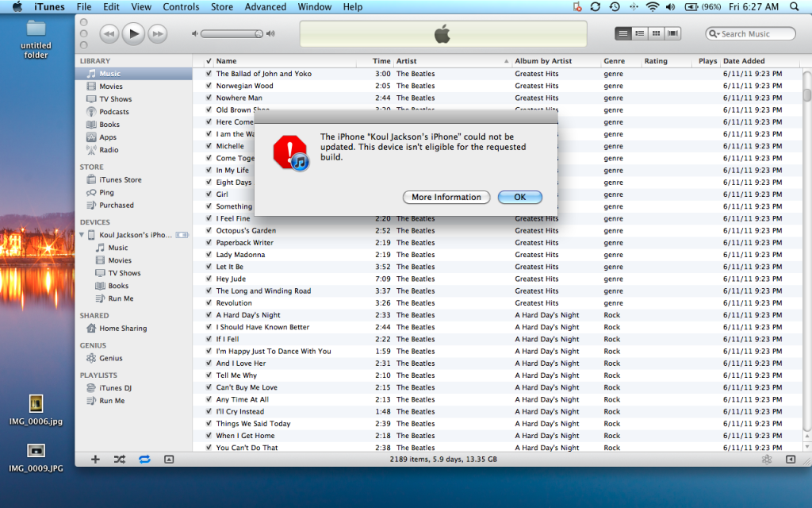Click the Play button

(133, 33)
